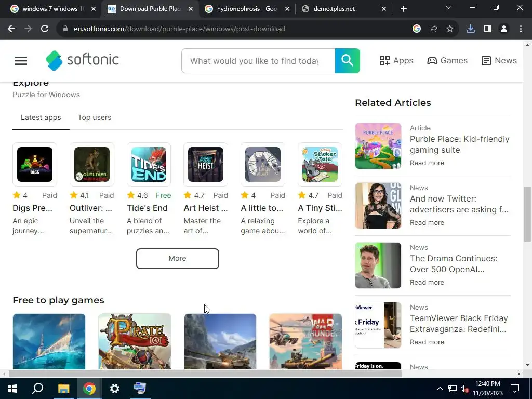Click the network tray icon
Image resolution: width=532 pixels, height=399 pixels.
pyautogui.click(x=453, y=389)
